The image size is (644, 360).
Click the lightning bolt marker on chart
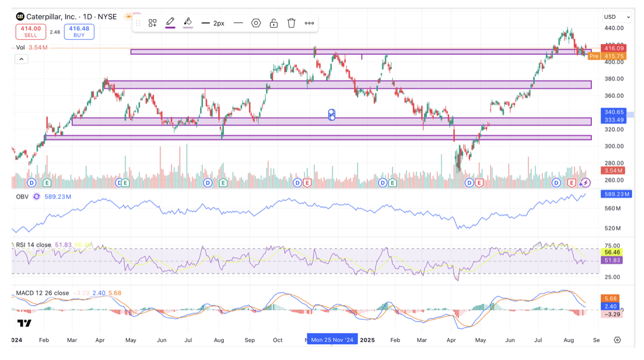tap(585, 183)
